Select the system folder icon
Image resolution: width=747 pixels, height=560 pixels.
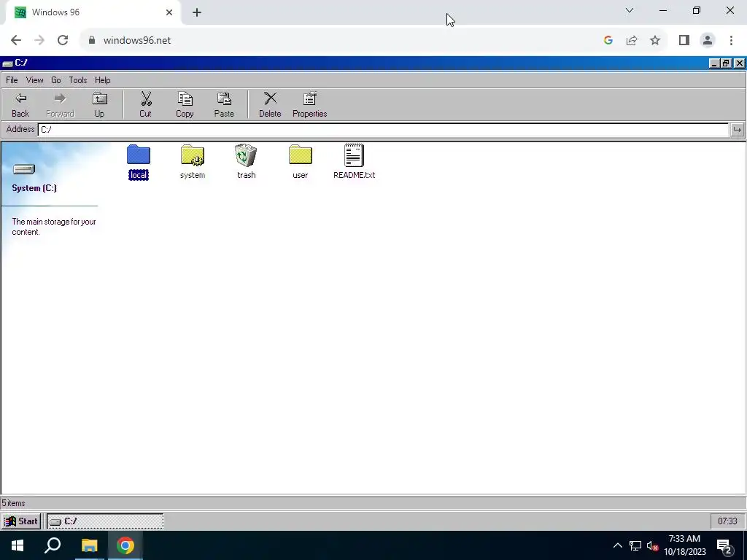tap(193, 162)
